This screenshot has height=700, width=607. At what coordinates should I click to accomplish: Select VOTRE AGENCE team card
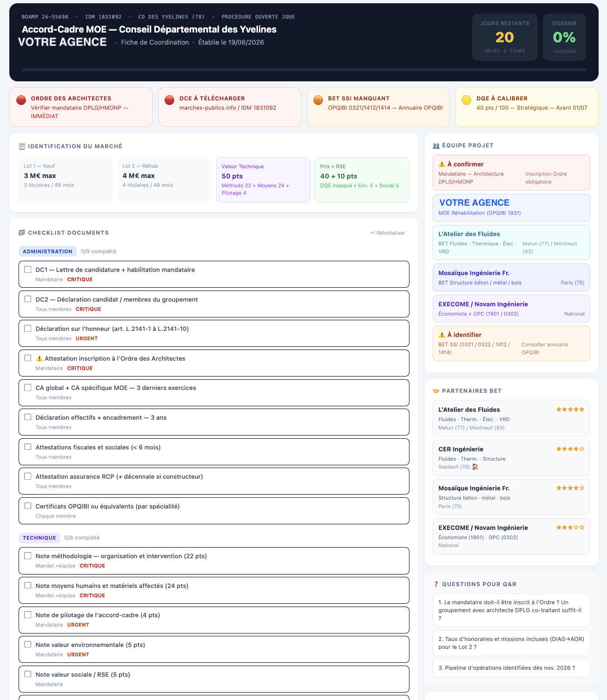pos(511,208)
